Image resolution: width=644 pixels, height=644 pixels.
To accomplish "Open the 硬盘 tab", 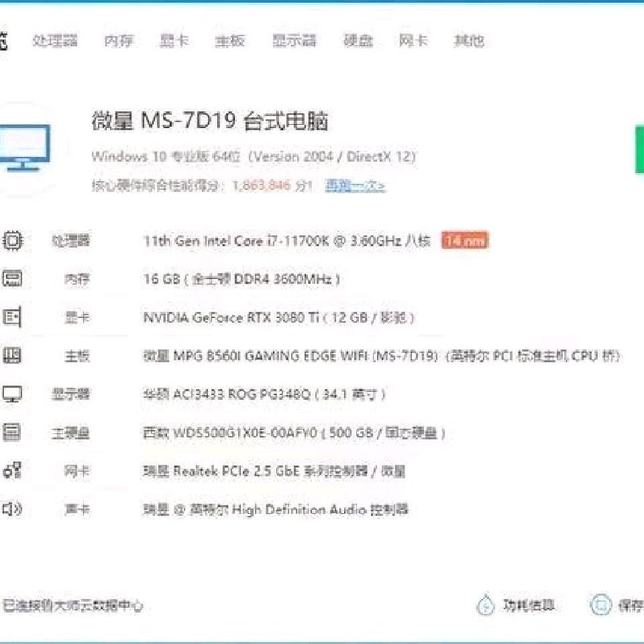I will point(358,41).
